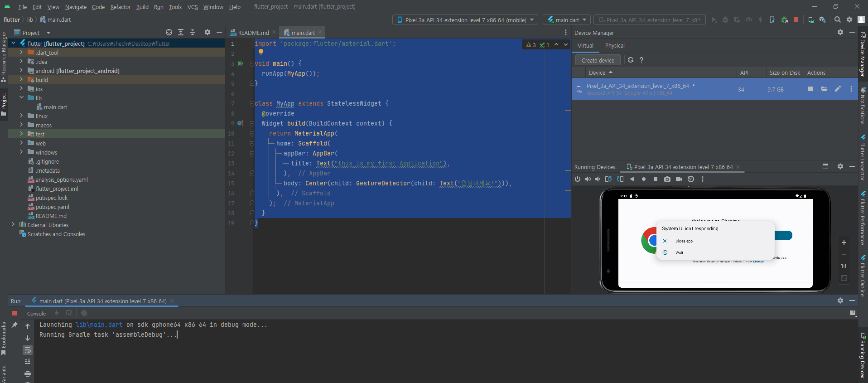Click Wait in emulator System UI dialog
This screenshot has height=383, width=868.
[x=679, y=252]
